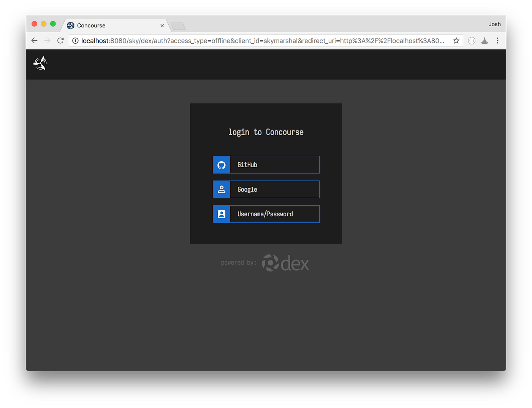This screenshot has height=408, width=532.
Task: Close the Concourse tab
Action: point(162,25)
